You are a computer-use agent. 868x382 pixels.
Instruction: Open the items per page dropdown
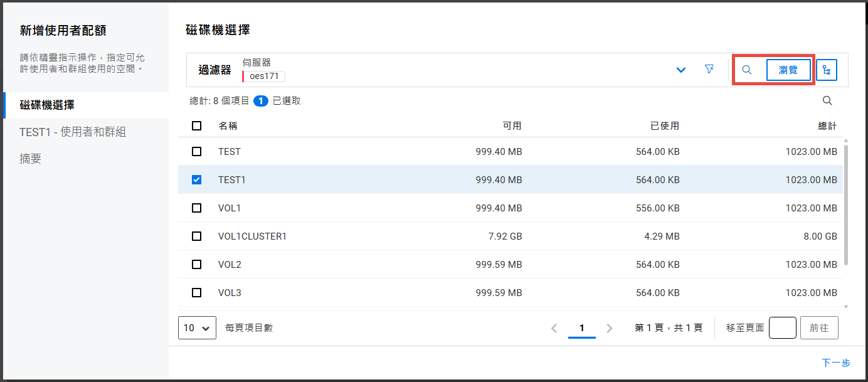(x=197, y=328)
